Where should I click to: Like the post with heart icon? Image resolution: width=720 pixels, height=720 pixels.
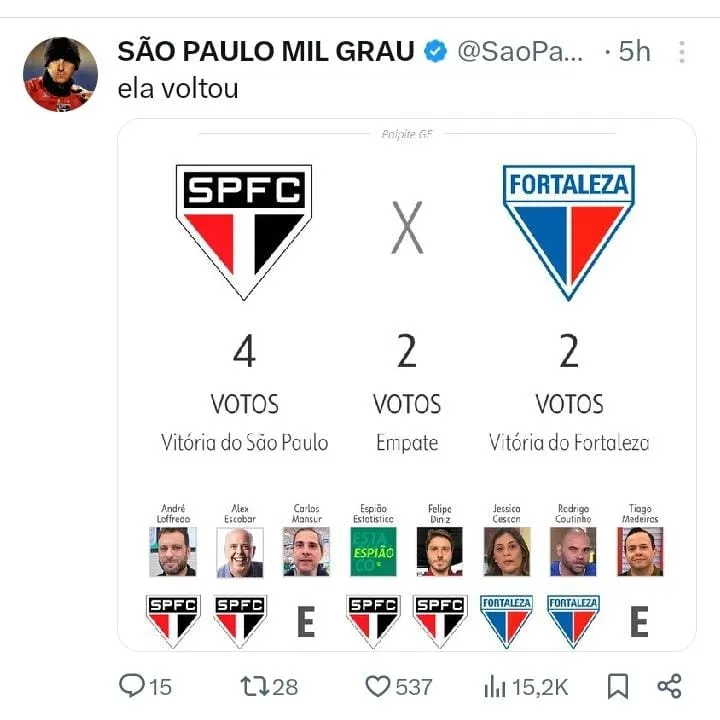pos(377,686)
